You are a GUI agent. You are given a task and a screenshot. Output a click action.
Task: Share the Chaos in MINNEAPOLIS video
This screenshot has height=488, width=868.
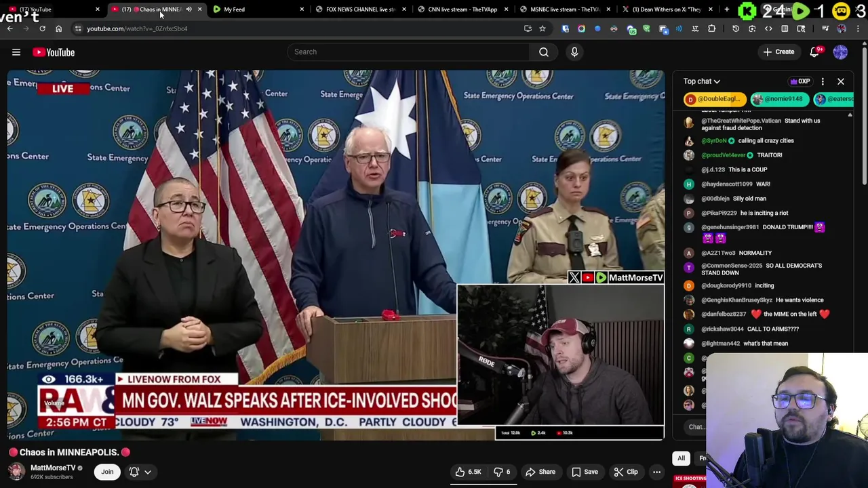coord(540,472)
